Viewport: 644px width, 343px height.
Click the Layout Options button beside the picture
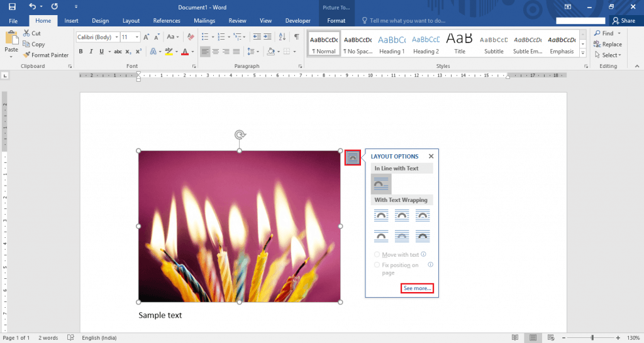tap(352, 158)
